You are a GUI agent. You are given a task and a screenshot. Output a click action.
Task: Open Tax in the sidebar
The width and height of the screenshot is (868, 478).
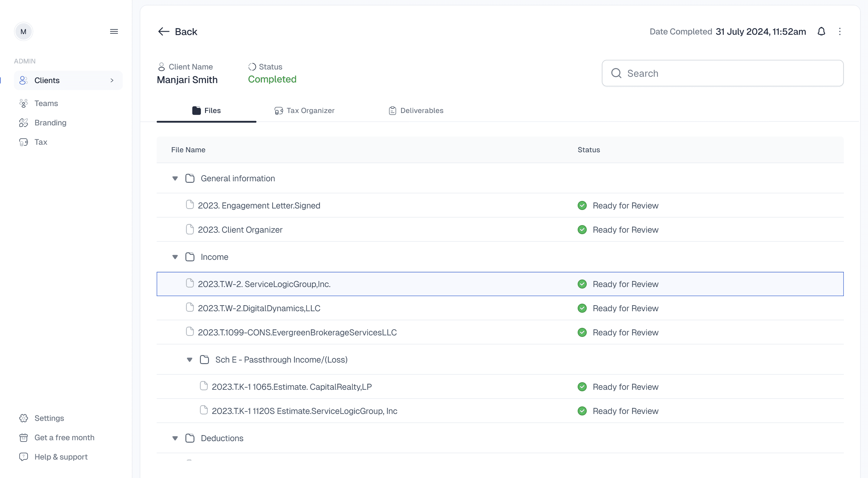(41, 142)
